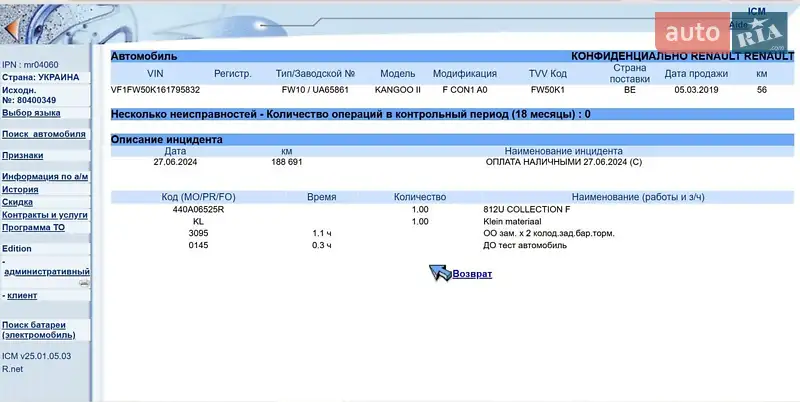Click the Возврат return link
This screenshot has height=402, width=800.
(472, 274)
